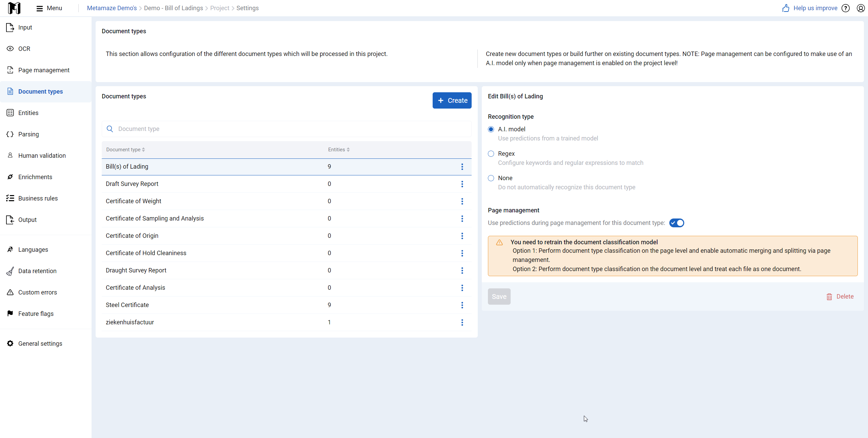Open Enrichments settings in sidebar
This screenshot has height=438, width=868.
pyautogui.click(x=46, y=177)
